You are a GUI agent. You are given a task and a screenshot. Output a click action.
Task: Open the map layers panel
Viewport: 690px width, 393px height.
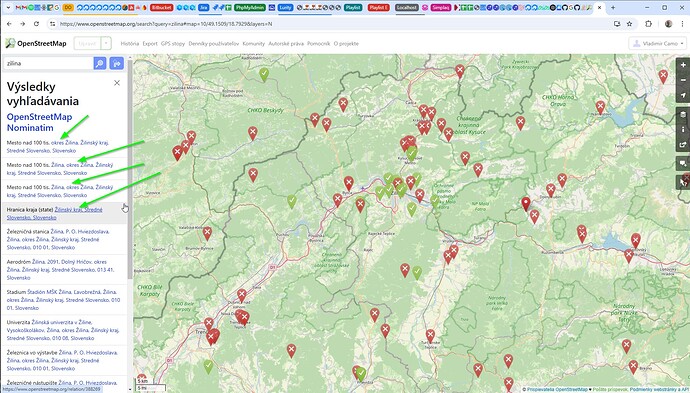click(683, 115)
